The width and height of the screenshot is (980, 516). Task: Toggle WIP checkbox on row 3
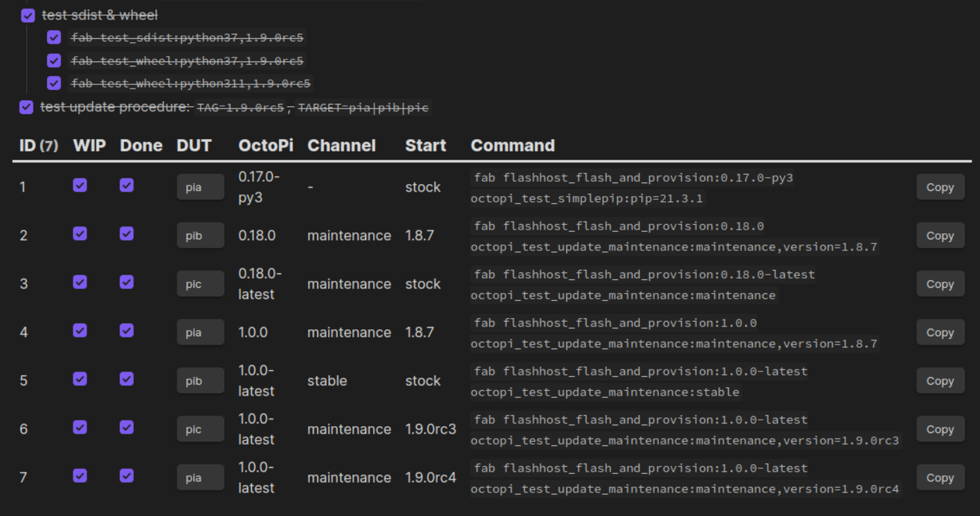[80, 283]
